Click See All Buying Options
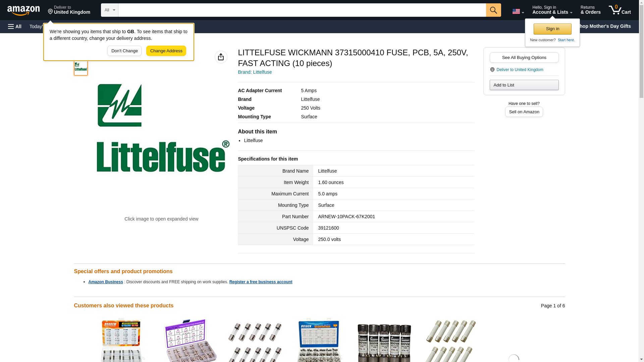Screen dimensions: 644x362 click(524, 57)
